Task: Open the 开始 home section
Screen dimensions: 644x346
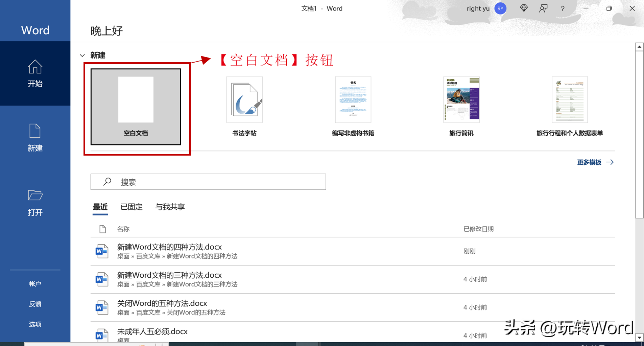Action: pyautogui.click(x=35, y=73)
